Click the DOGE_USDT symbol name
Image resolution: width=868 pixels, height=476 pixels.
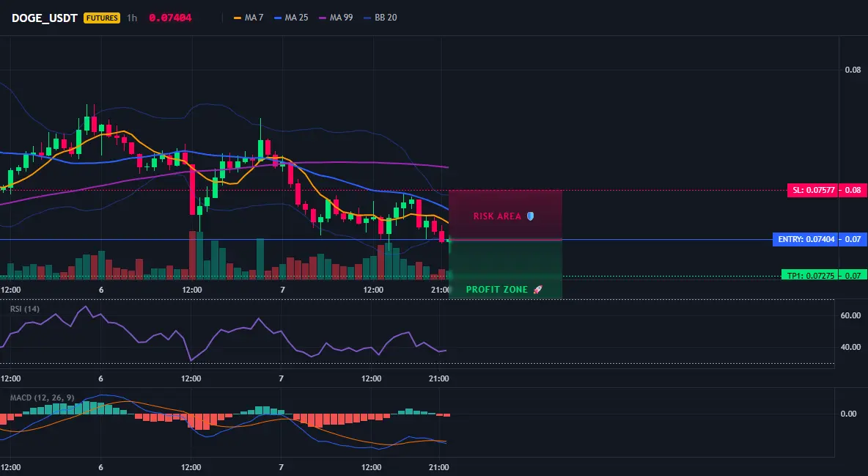click(44, 18)
